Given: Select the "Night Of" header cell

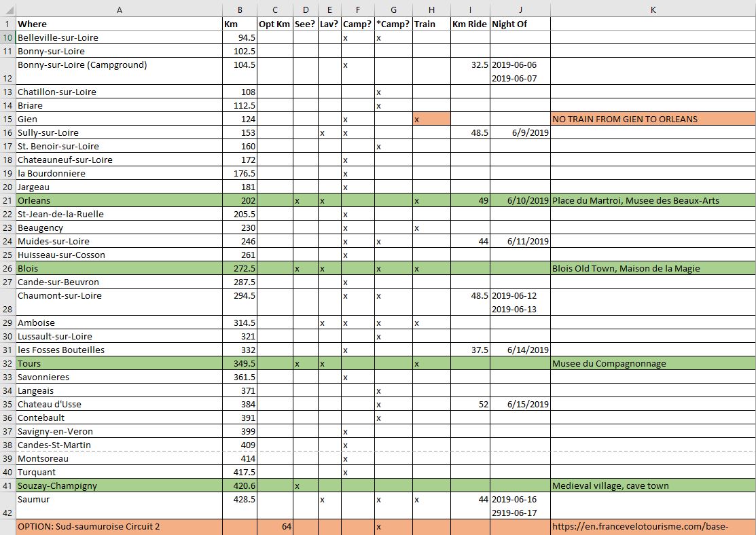Looking at the screenshot, I should [520, 24].
